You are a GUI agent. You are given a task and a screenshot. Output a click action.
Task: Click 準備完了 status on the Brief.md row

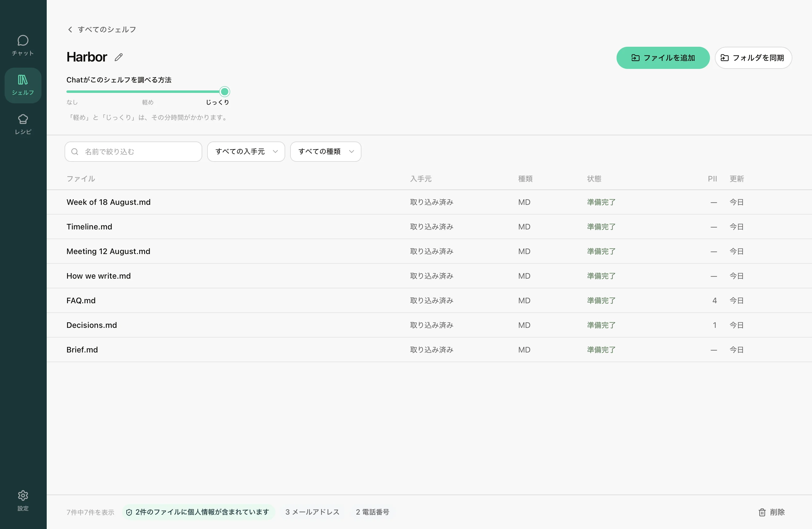pos(601,349)
